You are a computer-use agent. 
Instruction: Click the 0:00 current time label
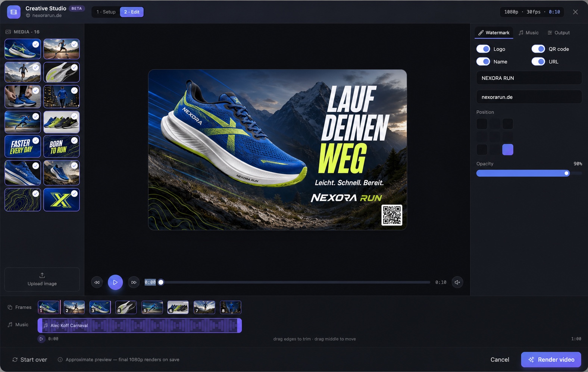(150, 283)
